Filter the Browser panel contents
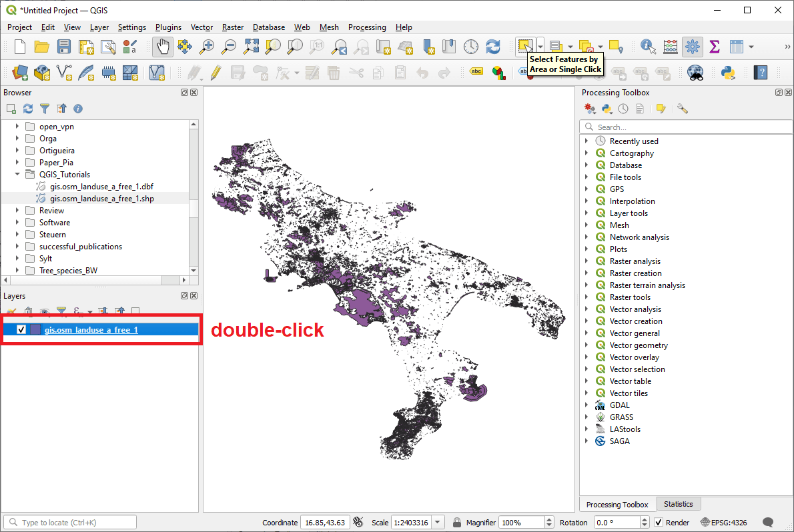Screen dimensions: 794x532 point(45,108)
